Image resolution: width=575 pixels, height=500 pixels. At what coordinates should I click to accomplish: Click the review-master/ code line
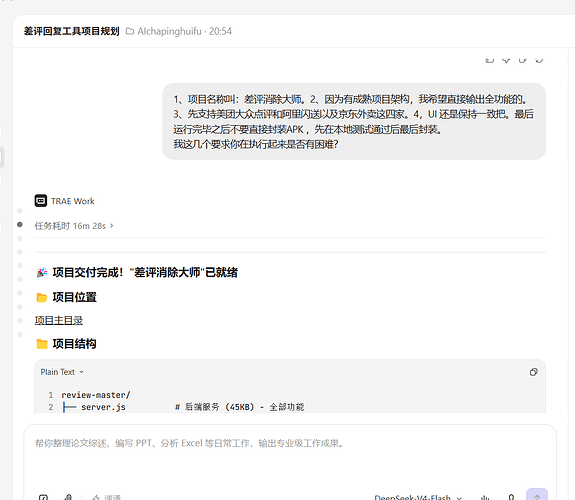(x=96, y=395)
